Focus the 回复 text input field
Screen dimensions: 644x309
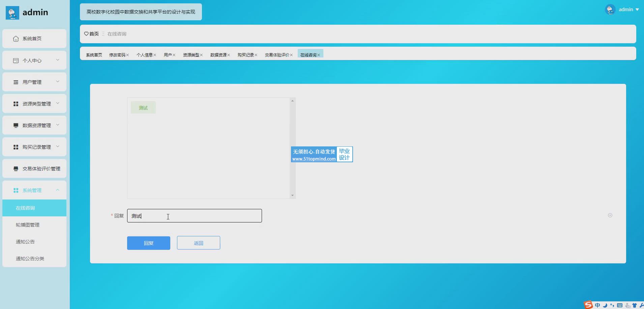(195, 216)
